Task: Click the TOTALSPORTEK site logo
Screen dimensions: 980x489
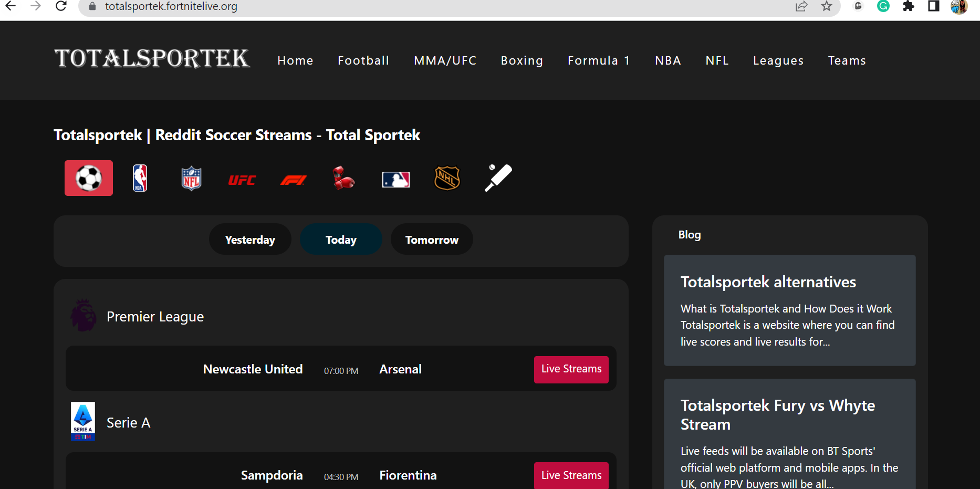Action: coord(152,59)
